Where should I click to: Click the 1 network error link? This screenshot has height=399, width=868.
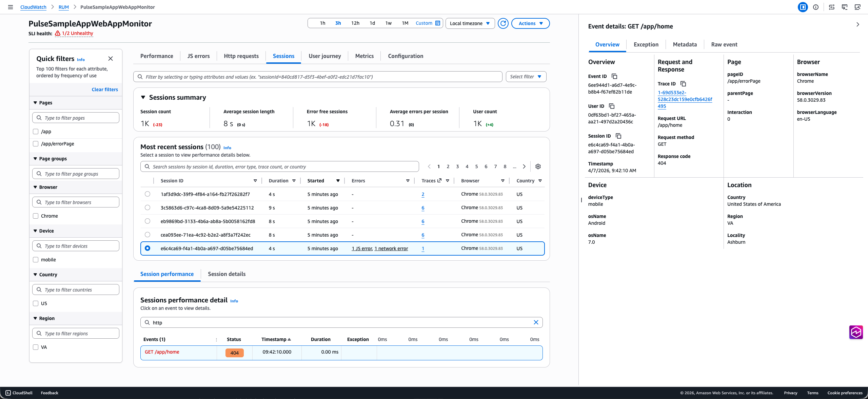tap(391, 248)
